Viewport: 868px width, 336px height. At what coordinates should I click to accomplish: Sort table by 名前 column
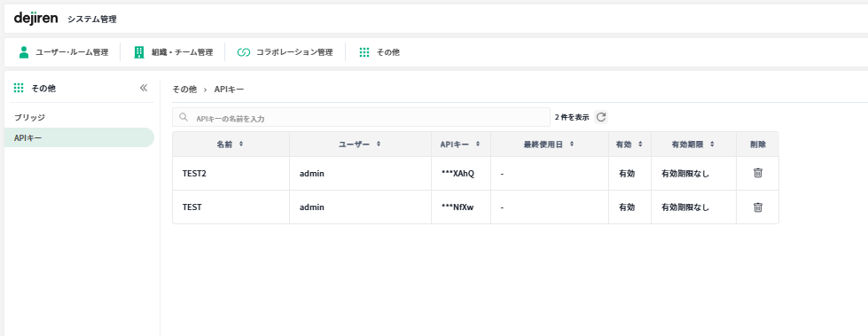point(231,144)
